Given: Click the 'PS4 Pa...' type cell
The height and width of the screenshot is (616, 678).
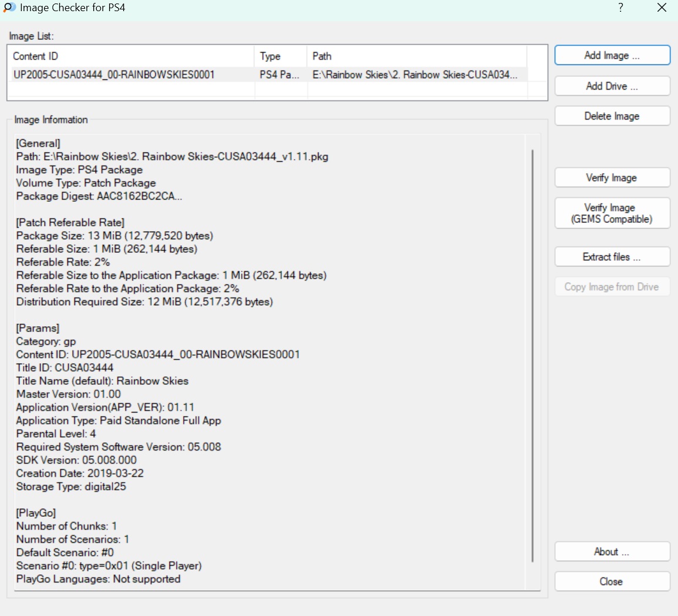Looking at the screenshot, I should pos(279,75).
